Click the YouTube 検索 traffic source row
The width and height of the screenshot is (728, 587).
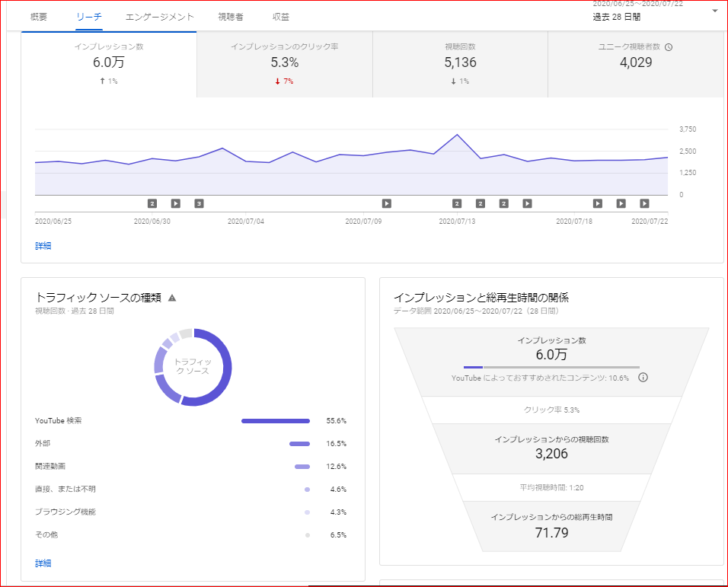[191, 421]
